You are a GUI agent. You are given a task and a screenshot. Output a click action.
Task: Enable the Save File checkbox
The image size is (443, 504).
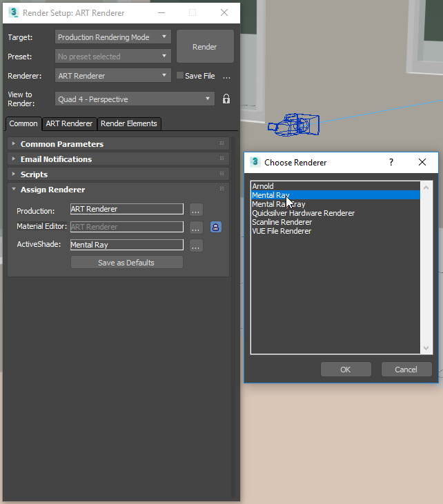click(180, 76)
